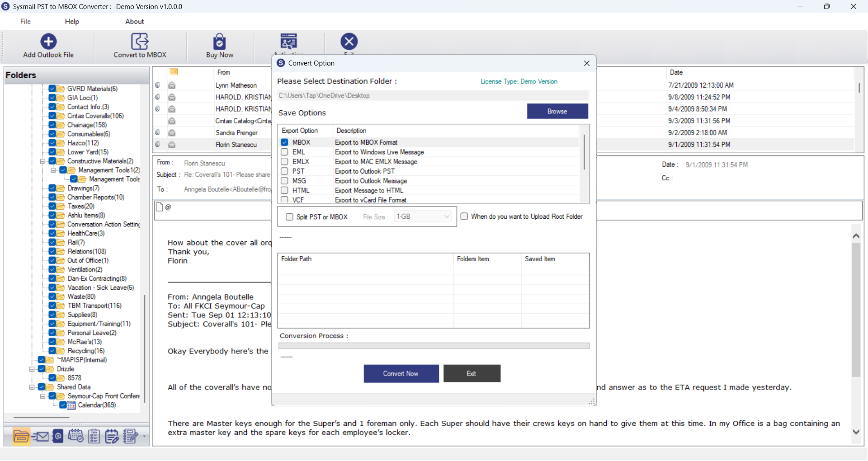This screenshot has width=868, height=461.
Task: Click the Convert to MBOX toolbar icon
Action: click(140, 42)
